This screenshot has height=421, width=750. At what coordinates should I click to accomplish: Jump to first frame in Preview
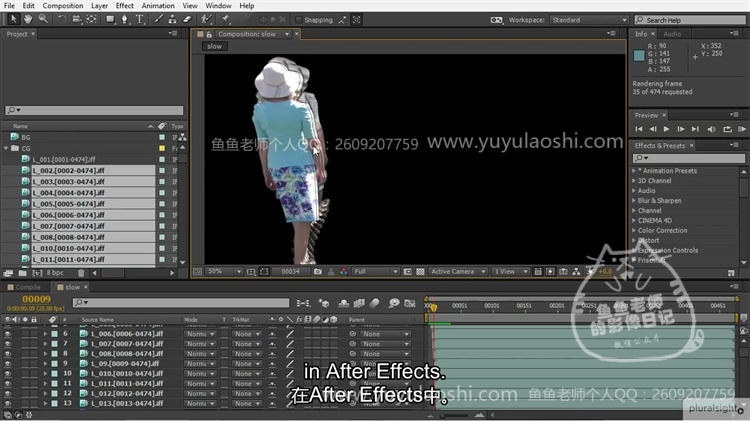coord(639,129)
